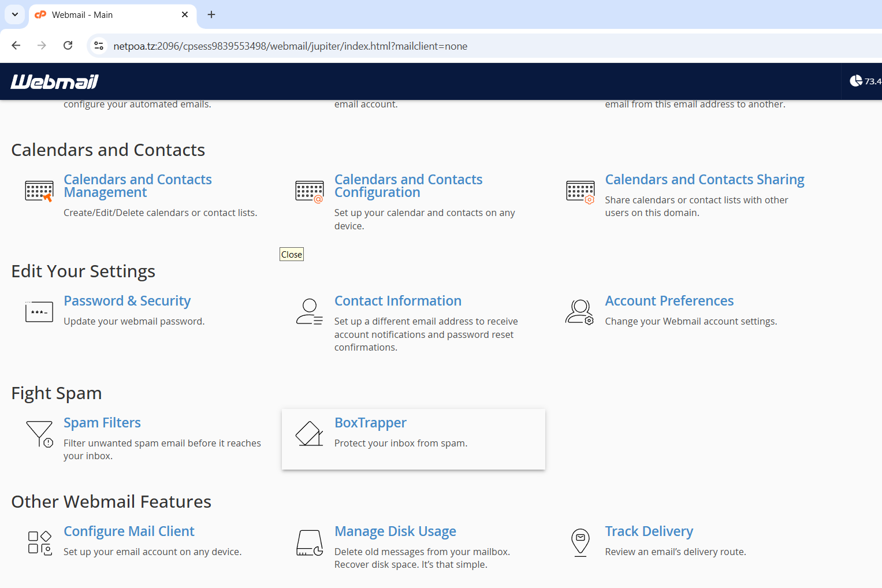Click the Spam Filters funnel icon
The image size is (882, 588).
click(39, 434)
